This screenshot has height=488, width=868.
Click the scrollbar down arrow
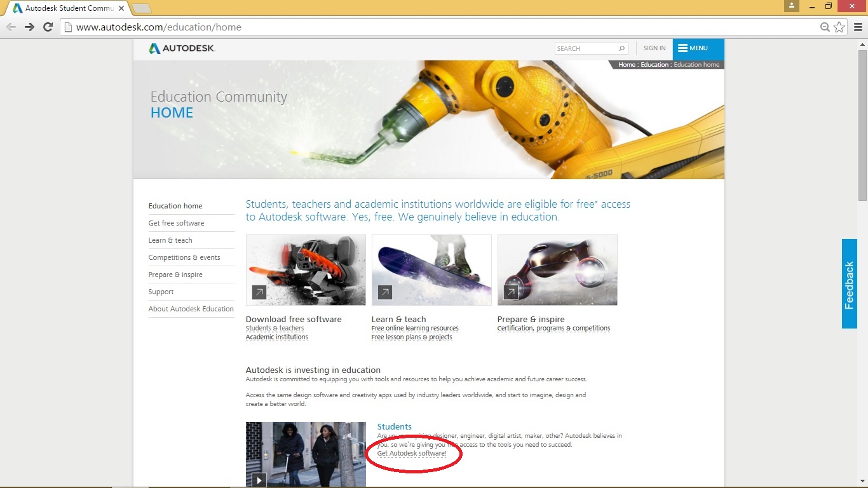(x=862, y=481)
